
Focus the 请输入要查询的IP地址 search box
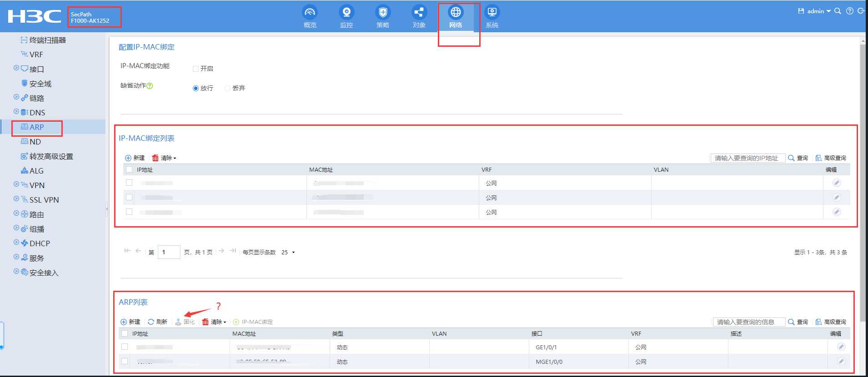[x=748, y=158]
